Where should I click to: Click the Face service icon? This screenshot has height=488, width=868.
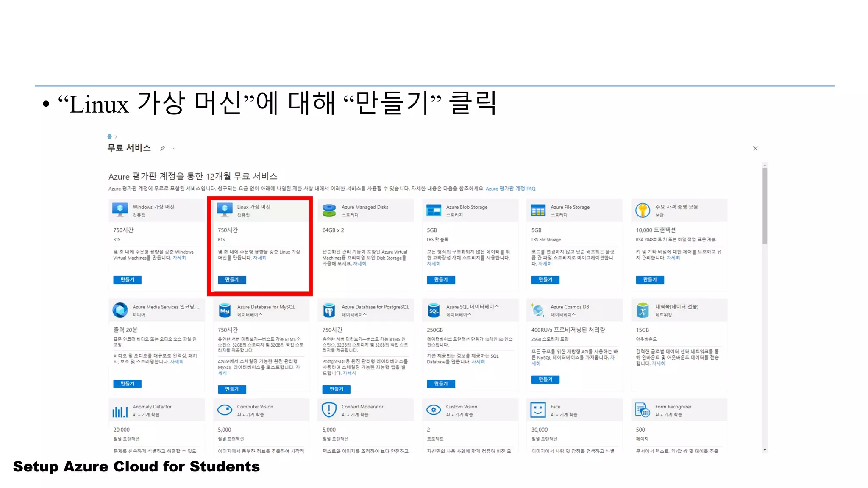(x=538, y=410)
